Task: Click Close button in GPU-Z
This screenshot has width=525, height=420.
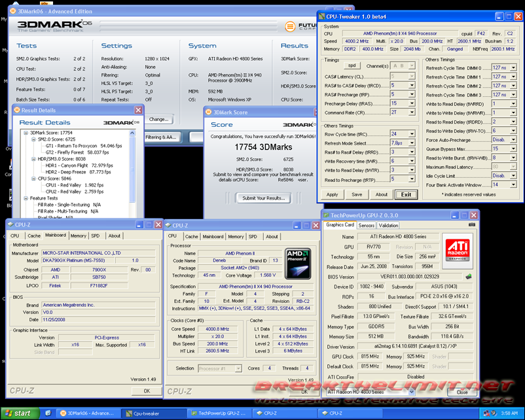Action: tap(462, 392)
